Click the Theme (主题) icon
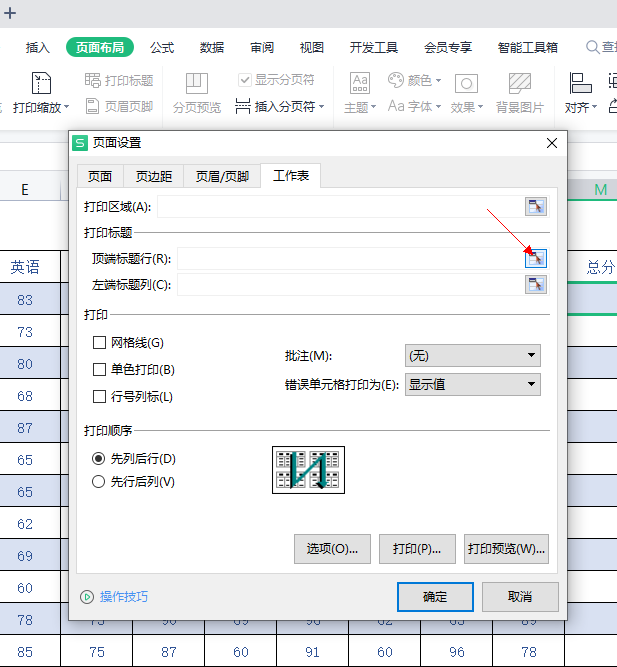 click(x=360, y=83)
